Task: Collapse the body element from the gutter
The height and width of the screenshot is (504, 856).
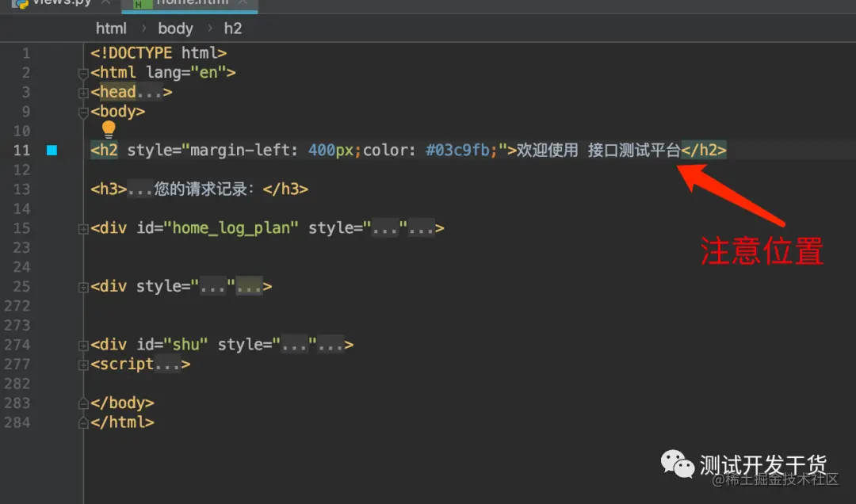Action: coord(83,111)
